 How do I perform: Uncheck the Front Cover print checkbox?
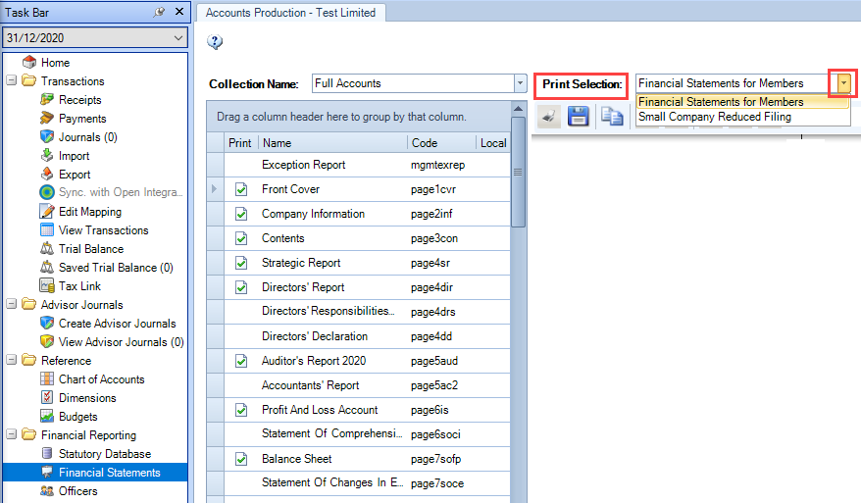tap(241, 189)
